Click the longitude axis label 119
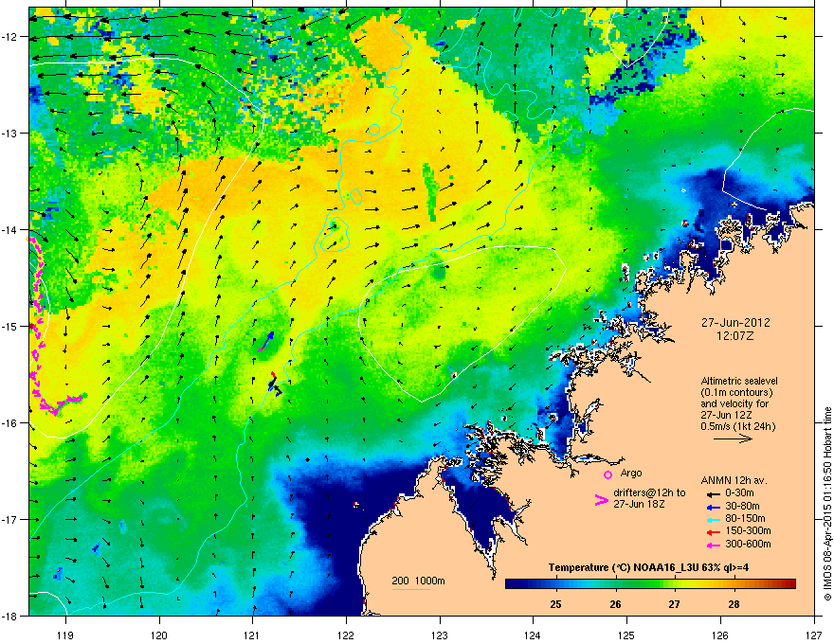 65,635
